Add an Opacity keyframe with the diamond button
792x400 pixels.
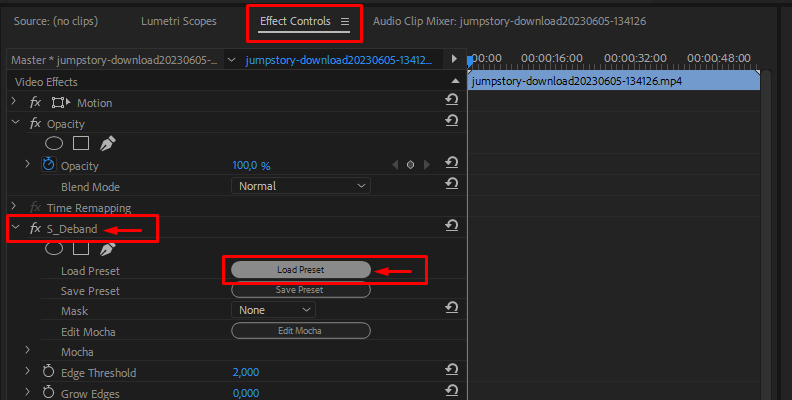coord(411,165)
